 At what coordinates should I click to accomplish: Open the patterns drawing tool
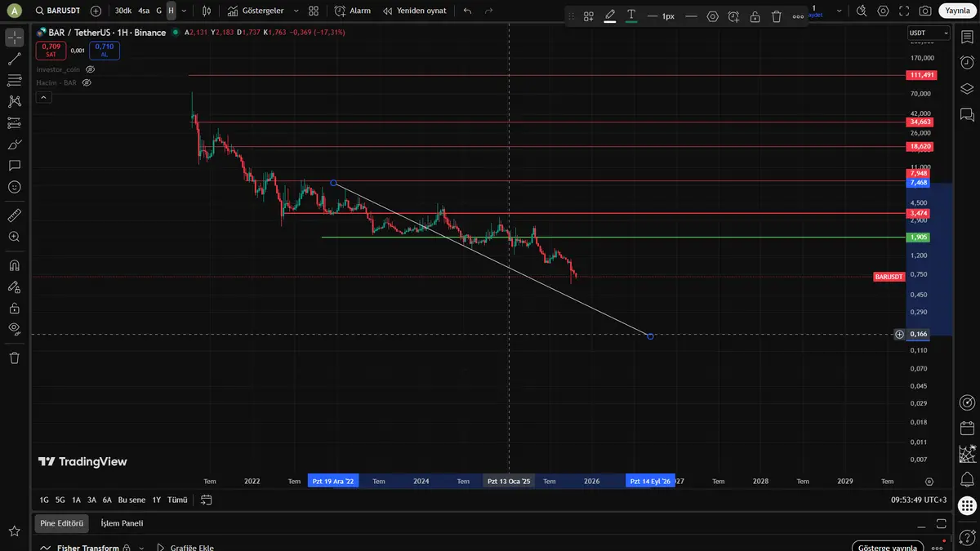point(14,101)
